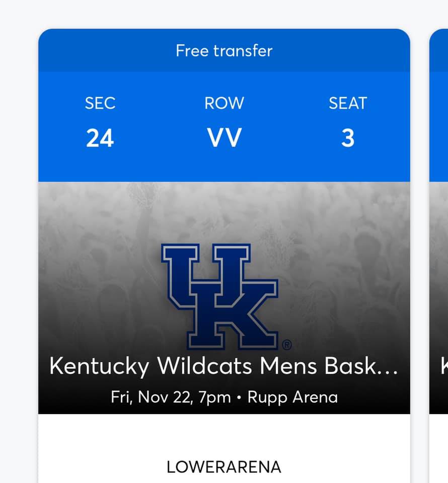The image size is (448, 483).
Task: Click the cut-off K title on next ticket
Action: pos(443,367)
